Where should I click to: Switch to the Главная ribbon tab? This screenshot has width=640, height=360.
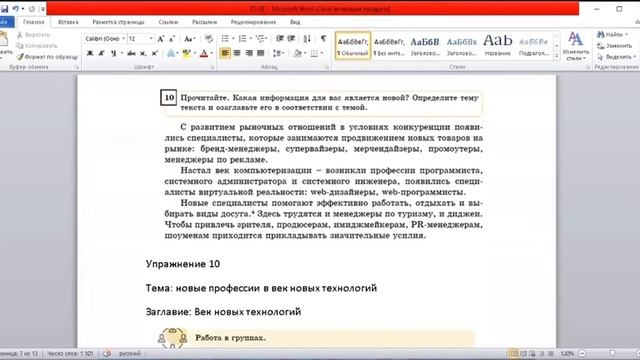33,22
